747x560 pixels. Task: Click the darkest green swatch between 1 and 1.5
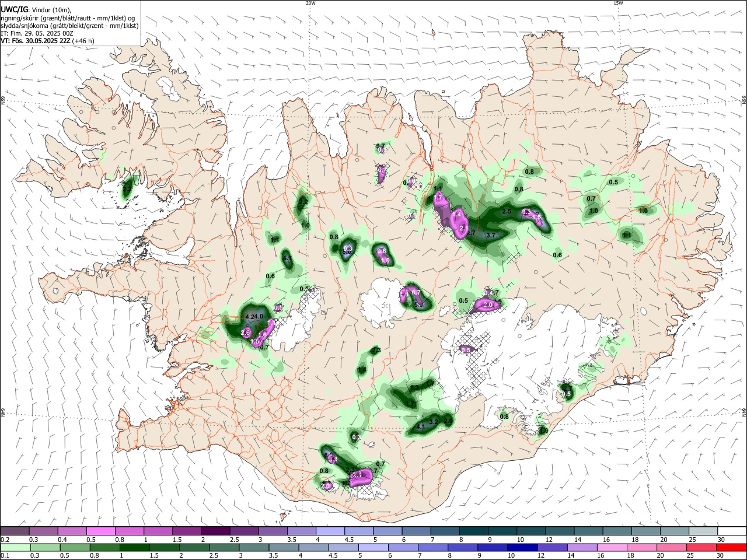point(134,547)
